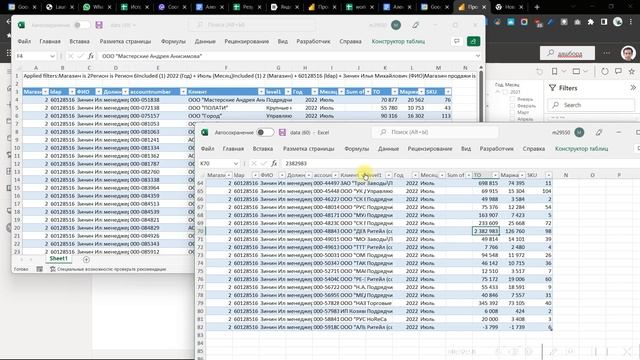Add new sheet in back Excel window
The image size is (640, 360).
(86, 260)
